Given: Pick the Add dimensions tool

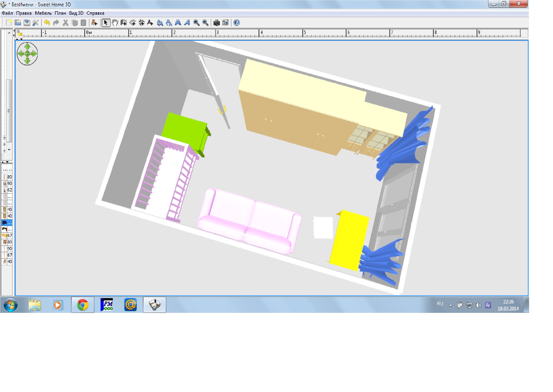Looking at the screenshot, I should tap(141, 23).
